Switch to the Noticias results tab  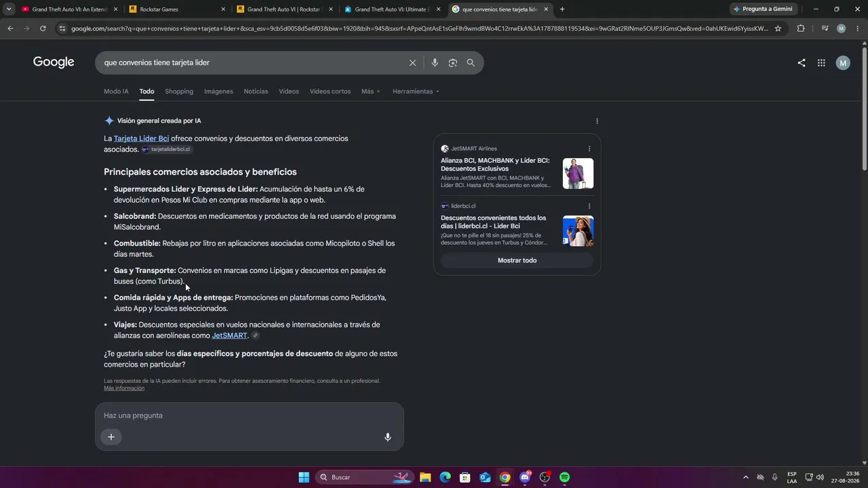click(x=256, y=91)
